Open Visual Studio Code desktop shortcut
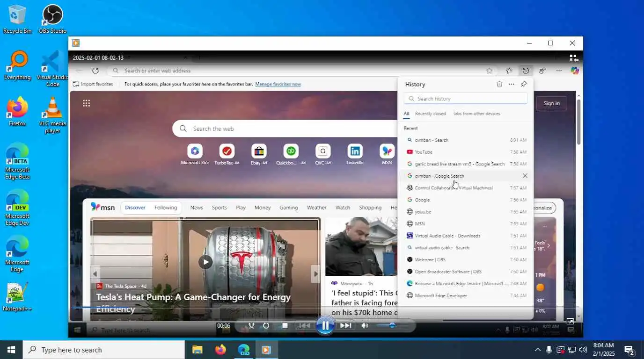This screenshot has width=644, height=359. coord(52,69)
